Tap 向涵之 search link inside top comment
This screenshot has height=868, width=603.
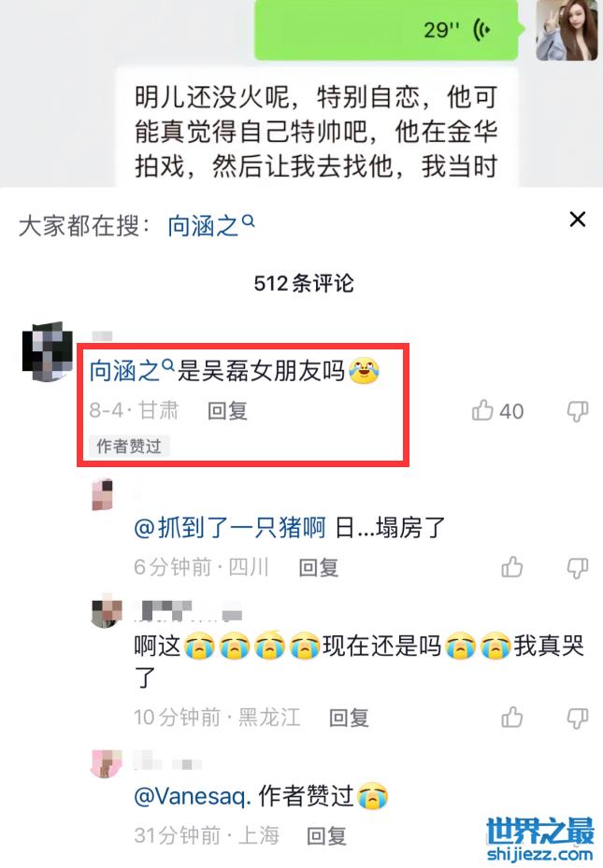tap(132, 370)
